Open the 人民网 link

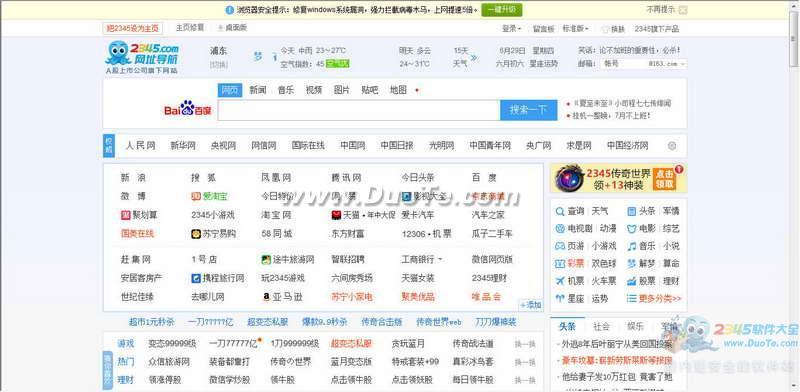140,145
